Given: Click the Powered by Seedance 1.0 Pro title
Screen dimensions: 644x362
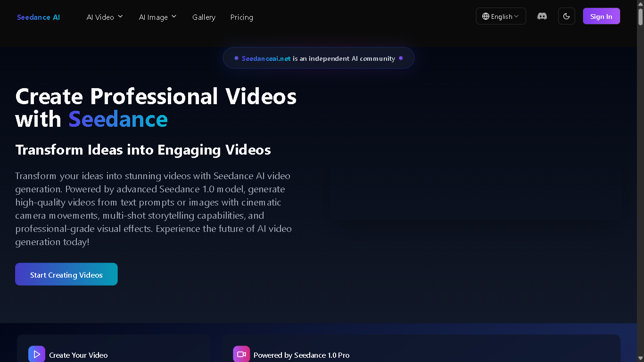Looking at the screenshot, I should [x=302, y=355].
